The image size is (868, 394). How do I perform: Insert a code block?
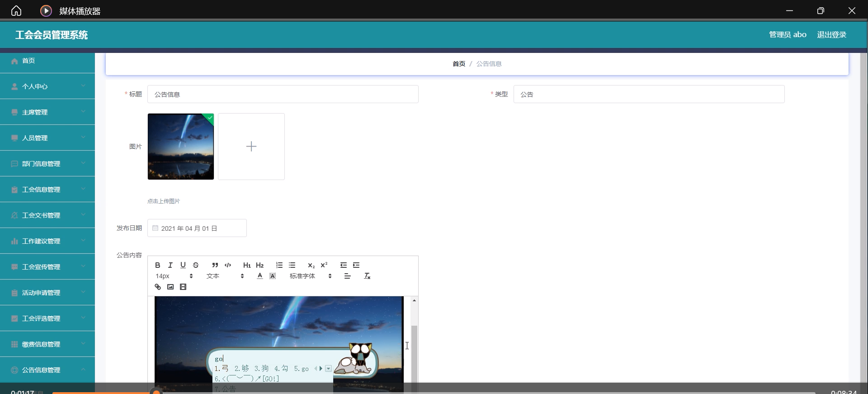[x=228, y=265]
